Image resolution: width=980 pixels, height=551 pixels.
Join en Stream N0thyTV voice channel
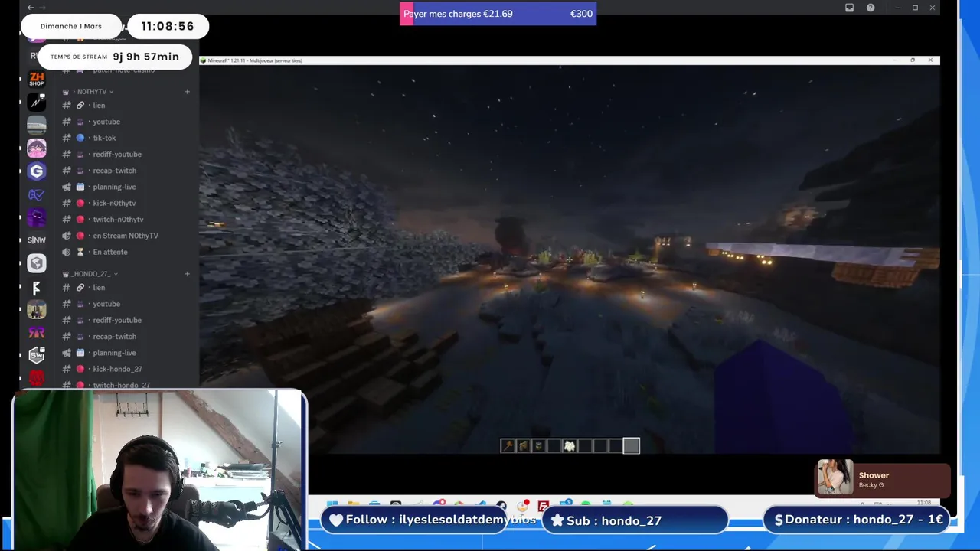click(x=126, y=236)
